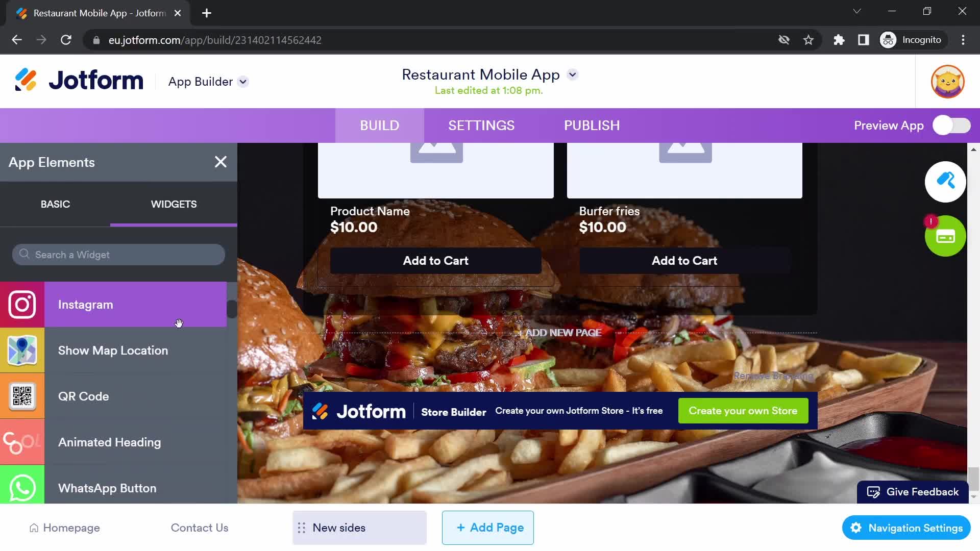Image resolution: width=980 pixels, height=551 pixels.
Task: Click the WhatsApp Button widget icon
Action: click(22, 488)
